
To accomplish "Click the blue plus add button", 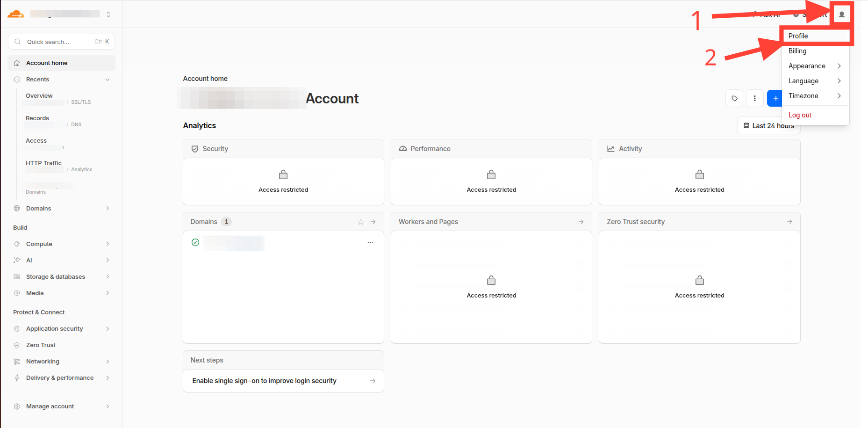I will coord(775,98).
